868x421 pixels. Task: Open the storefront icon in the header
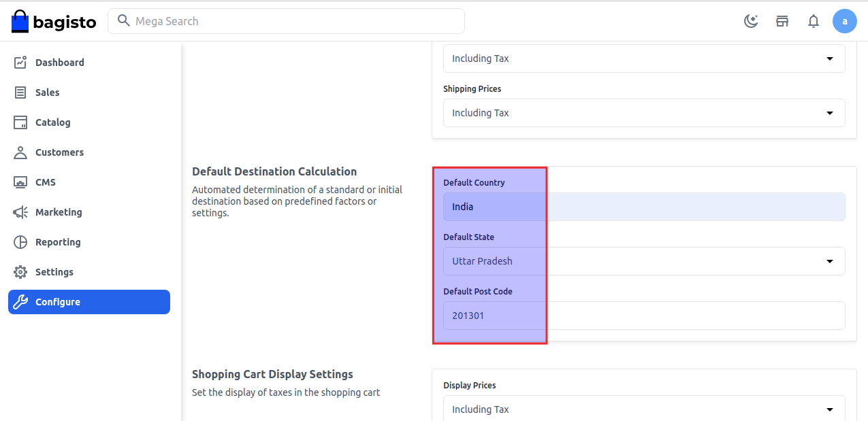click(782, 21)
